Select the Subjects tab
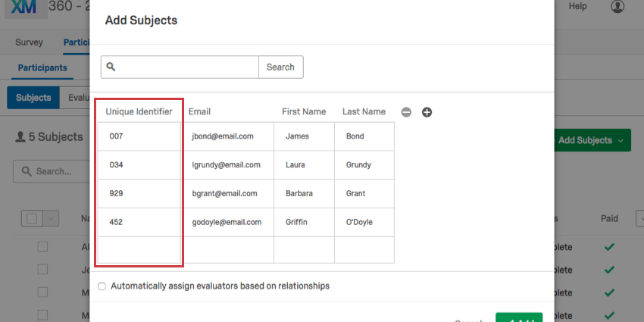 coord(33,98)
